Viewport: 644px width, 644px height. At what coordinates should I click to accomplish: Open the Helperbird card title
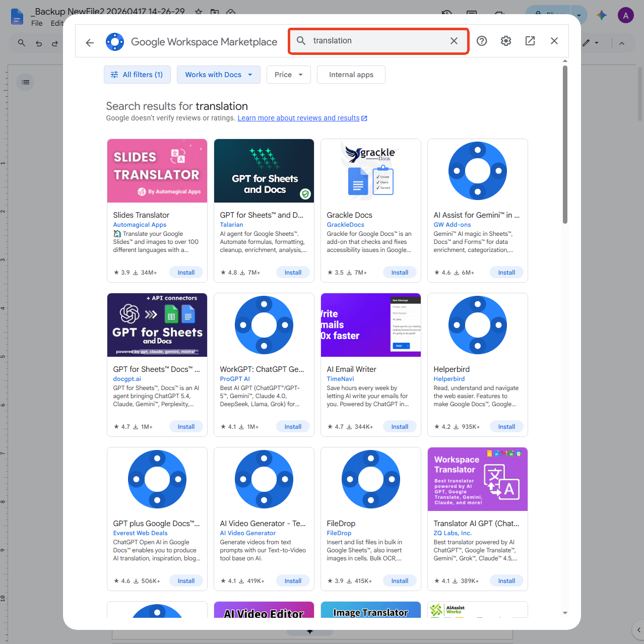point(452,369)
